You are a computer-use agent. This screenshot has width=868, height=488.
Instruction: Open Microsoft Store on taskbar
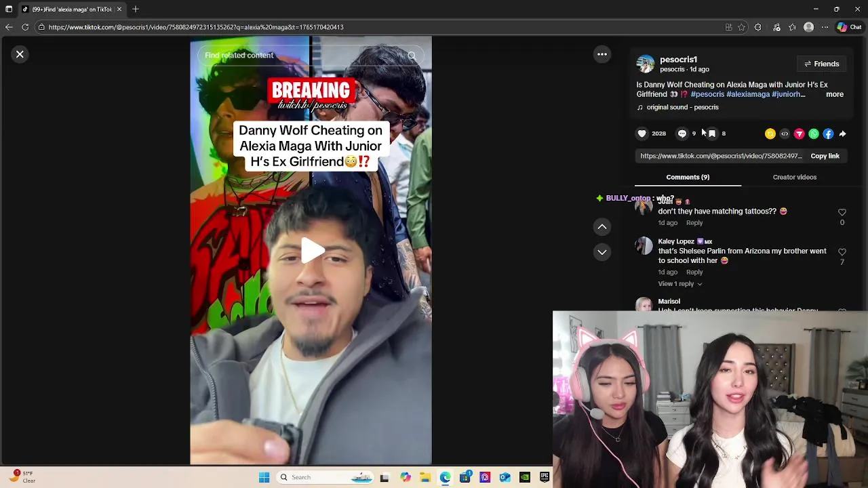pyautogui.click(x=465, y=477)
